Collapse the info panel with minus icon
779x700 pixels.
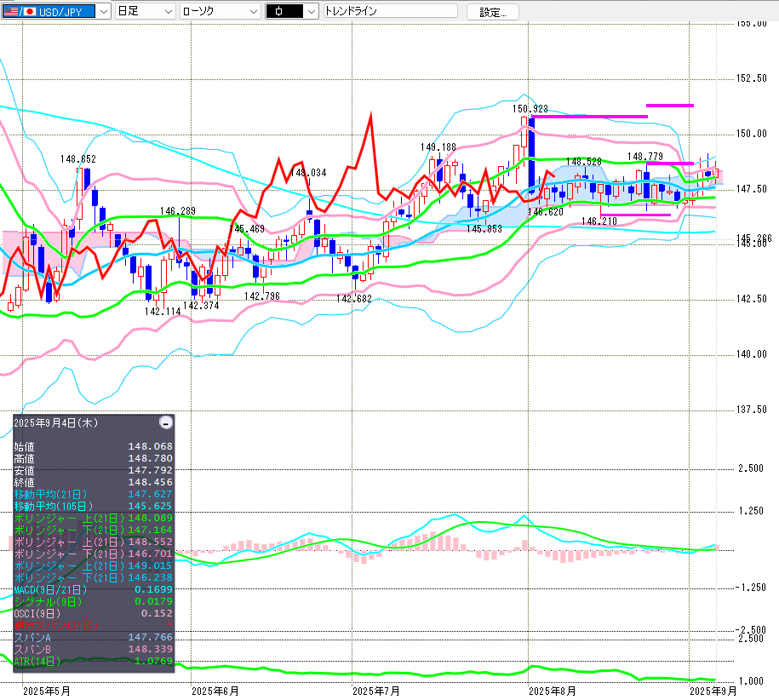point(166,422)
